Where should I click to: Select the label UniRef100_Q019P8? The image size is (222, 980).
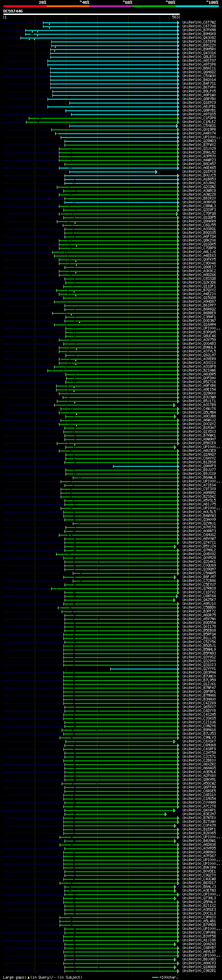[199, 129]
